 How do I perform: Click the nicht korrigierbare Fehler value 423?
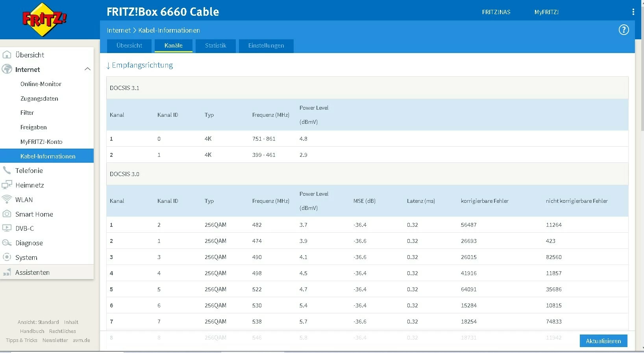coord(551,241)
